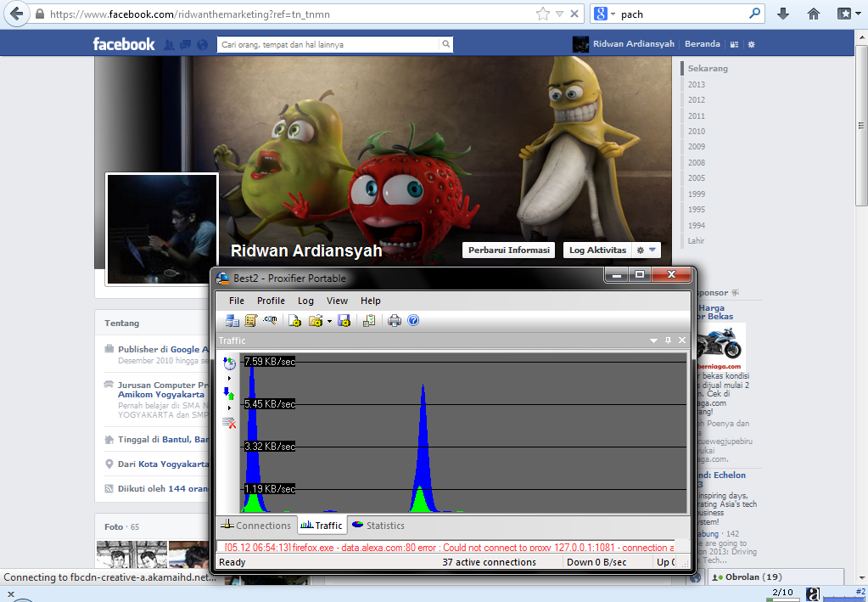Click the Facebook logo

click(123, 44)
